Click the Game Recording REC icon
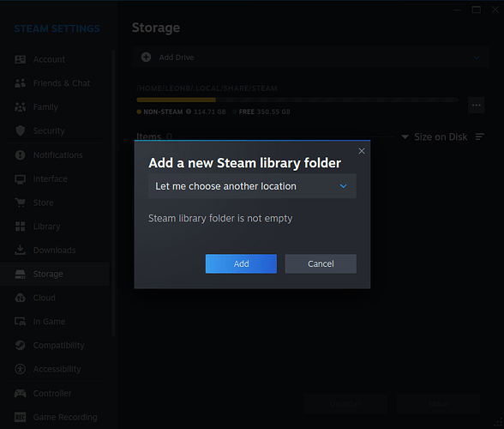 pyautogui.click(x=21, y=417)
